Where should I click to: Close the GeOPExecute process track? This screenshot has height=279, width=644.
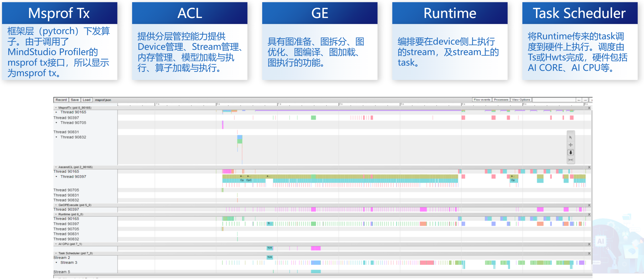coord(589,205)
